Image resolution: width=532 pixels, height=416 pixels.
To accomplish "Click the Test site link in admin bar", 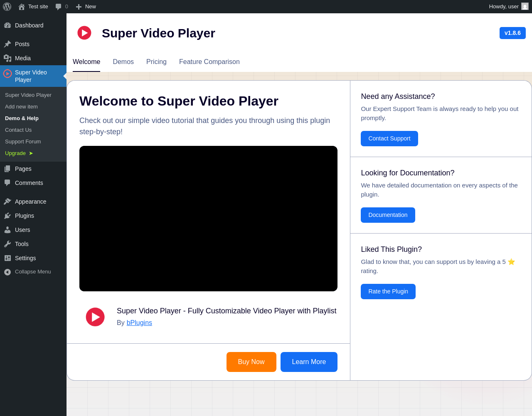I will point(38,7).
